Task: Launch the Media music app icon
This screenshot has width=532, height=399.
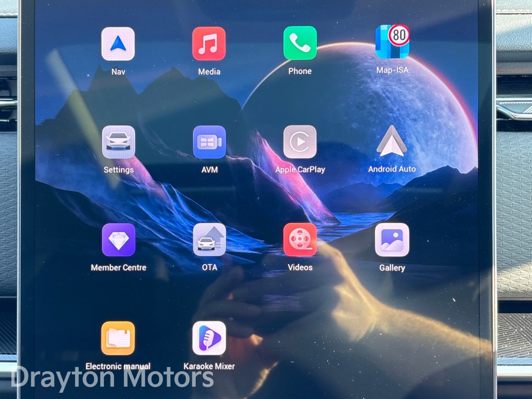Action: 209,44
